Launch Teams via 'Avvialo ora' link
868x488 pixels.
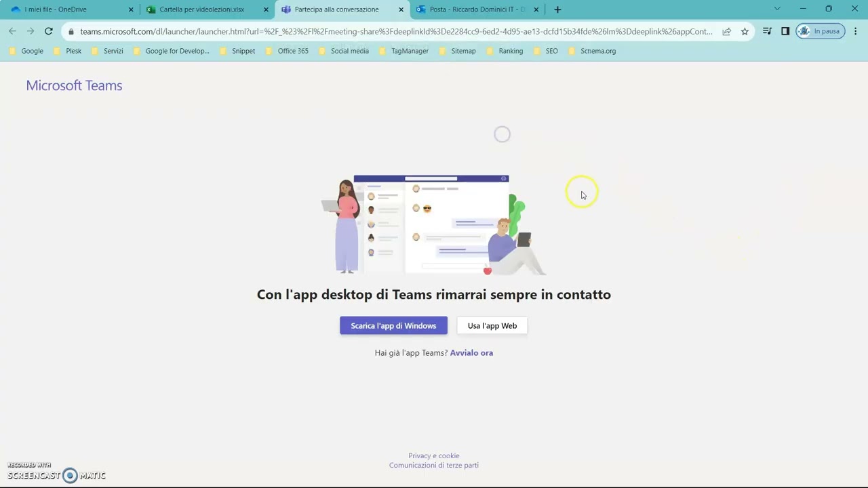click(471, 353)
